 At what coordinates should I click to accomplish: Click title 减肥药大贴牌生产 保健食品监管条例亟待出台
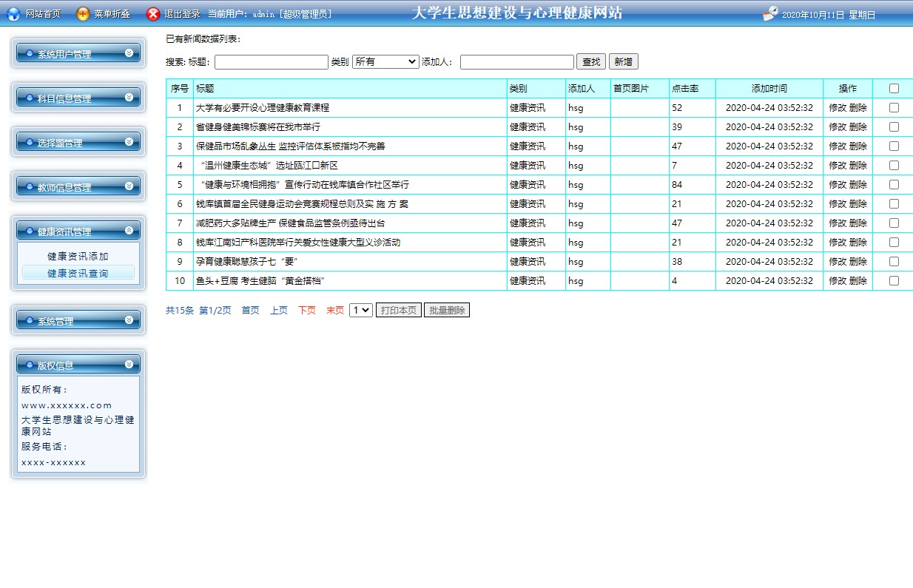pyautogui.click(x=291, y=223)
